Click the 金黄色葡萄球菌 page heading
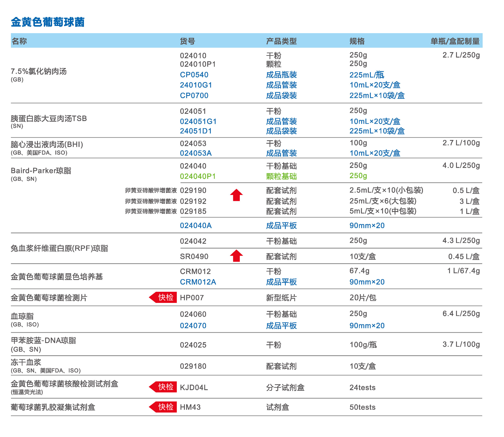This screenshot has width=504, height=437. coord(48,22)
